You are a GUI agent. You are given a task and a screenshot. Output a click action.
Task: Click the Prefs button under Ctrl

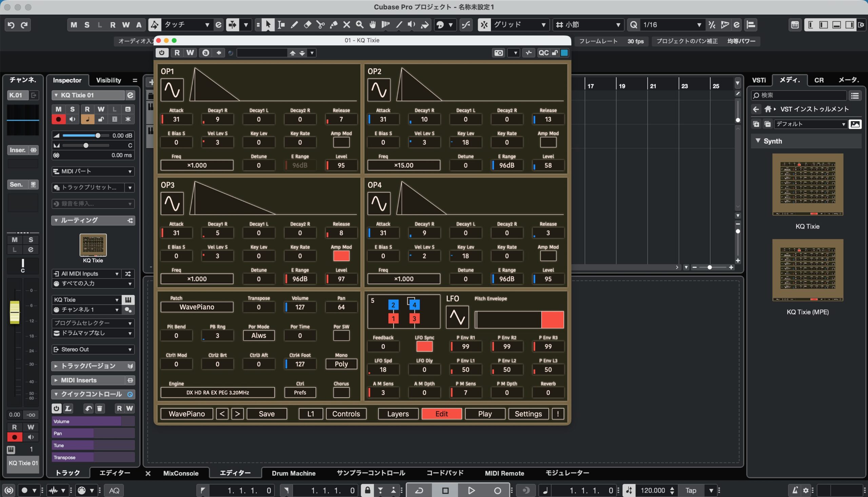300,393
